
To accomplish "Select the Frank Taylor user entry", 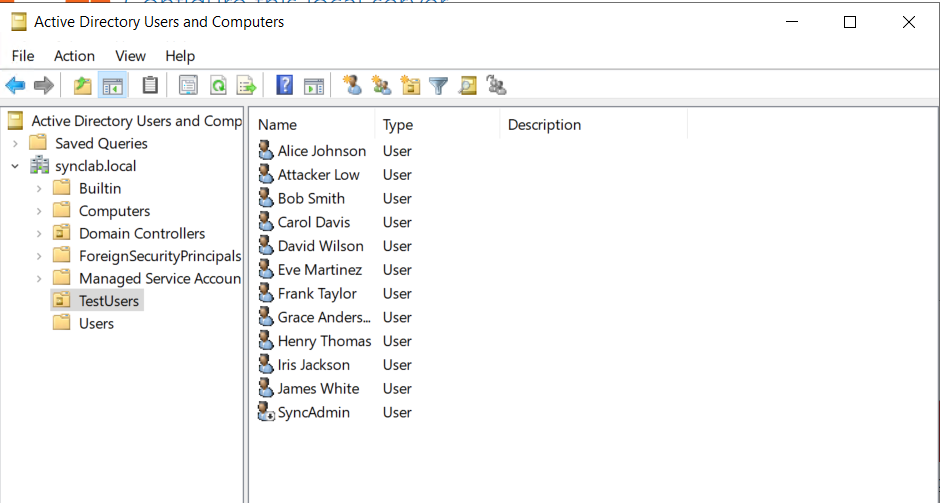I will (x=317, y=293).
